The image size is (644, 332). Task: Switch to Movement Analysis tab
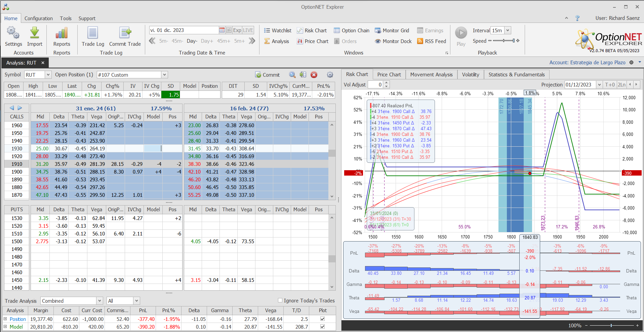(x=431, y=75)
